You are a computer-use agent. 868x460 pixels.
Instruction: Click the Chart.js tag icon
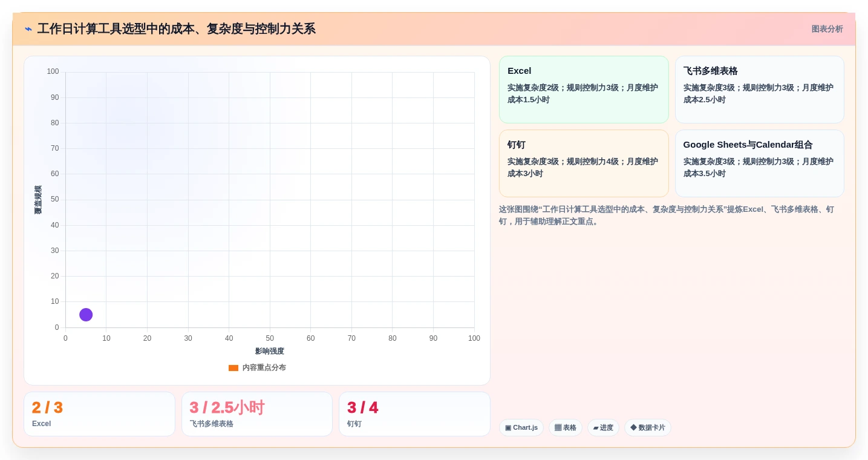click(508, 428)
